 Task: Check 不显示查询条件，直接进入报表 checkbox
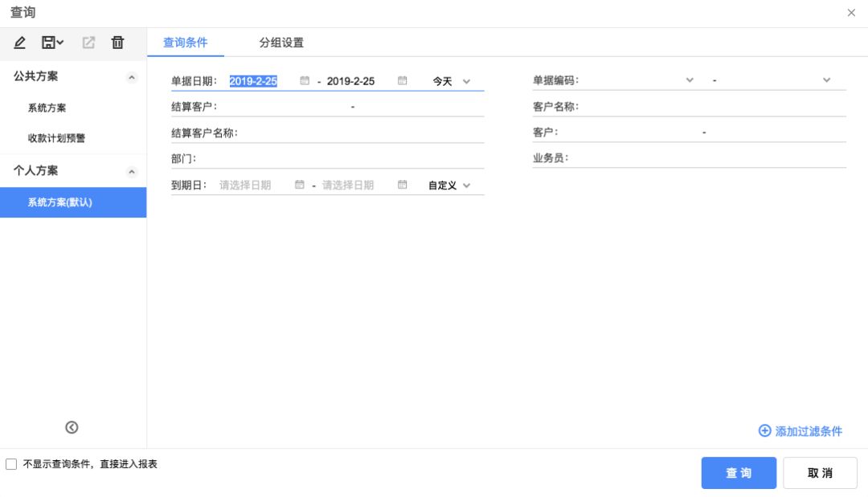pos(11,464)
